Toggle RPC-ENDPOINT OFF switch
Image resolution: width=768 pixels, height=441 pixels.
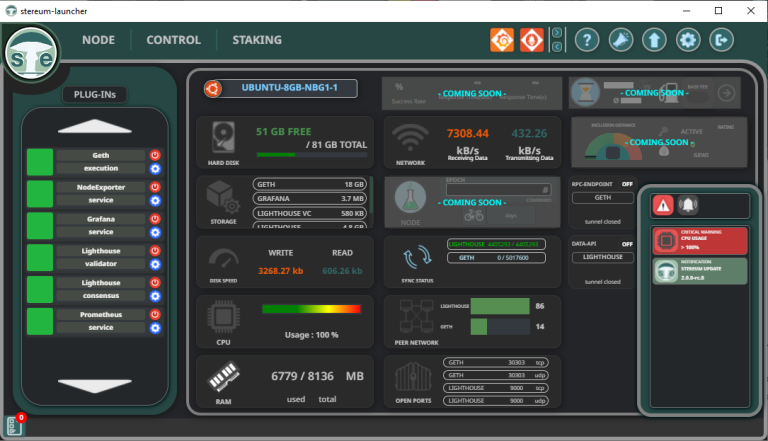(627, 184)
